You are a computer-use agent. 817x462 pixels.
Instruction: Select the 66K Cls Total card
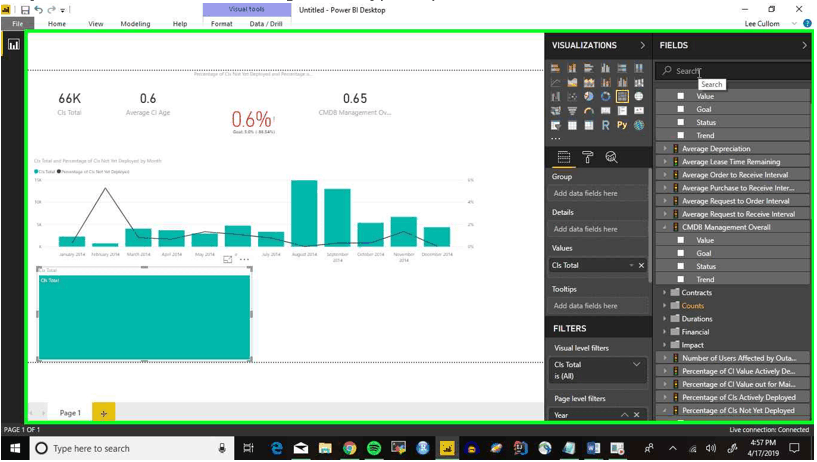69,103
